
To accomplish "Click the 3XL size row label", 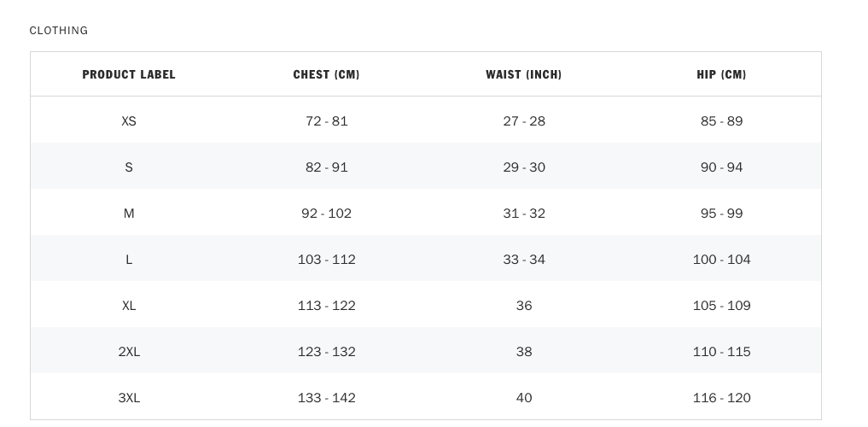I will point(129,398).
